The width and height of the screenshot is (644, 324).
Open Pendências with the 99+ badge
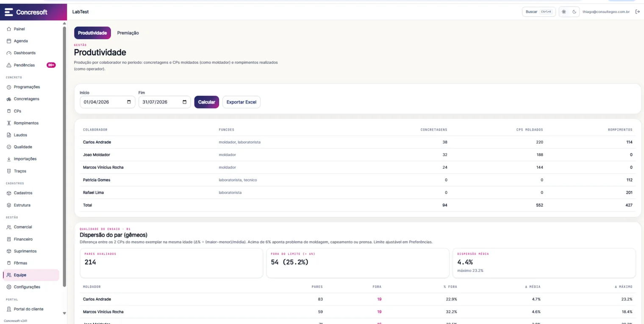click(31, 65)
